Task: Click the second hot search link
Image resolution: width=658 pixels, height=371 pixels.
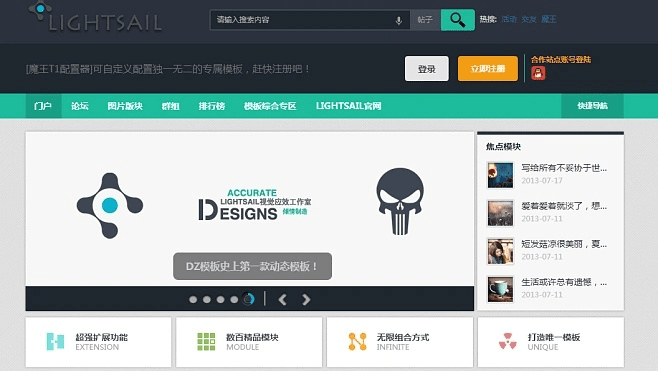Action: (x=529, y=19)
